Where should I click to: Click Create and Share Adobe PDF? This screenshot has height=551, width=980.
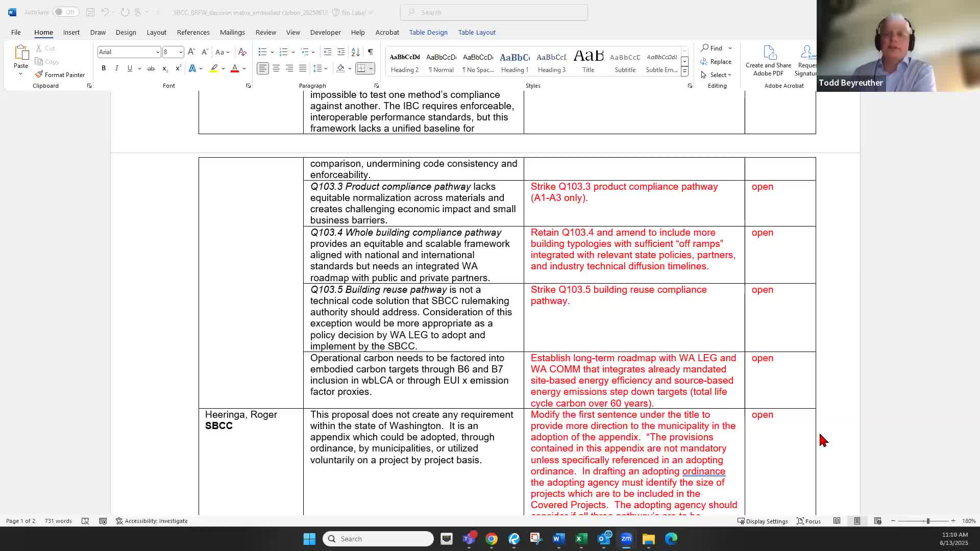point(768,61)
